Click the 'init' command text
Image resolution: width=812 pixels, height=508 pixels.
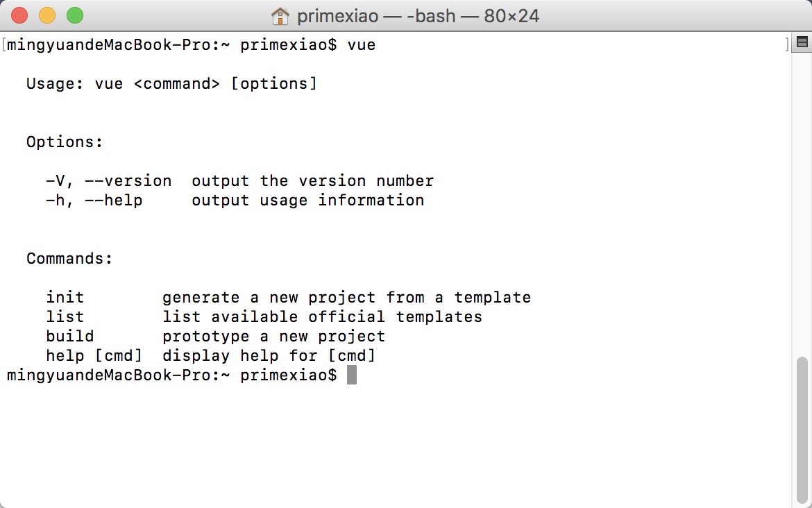65,298
